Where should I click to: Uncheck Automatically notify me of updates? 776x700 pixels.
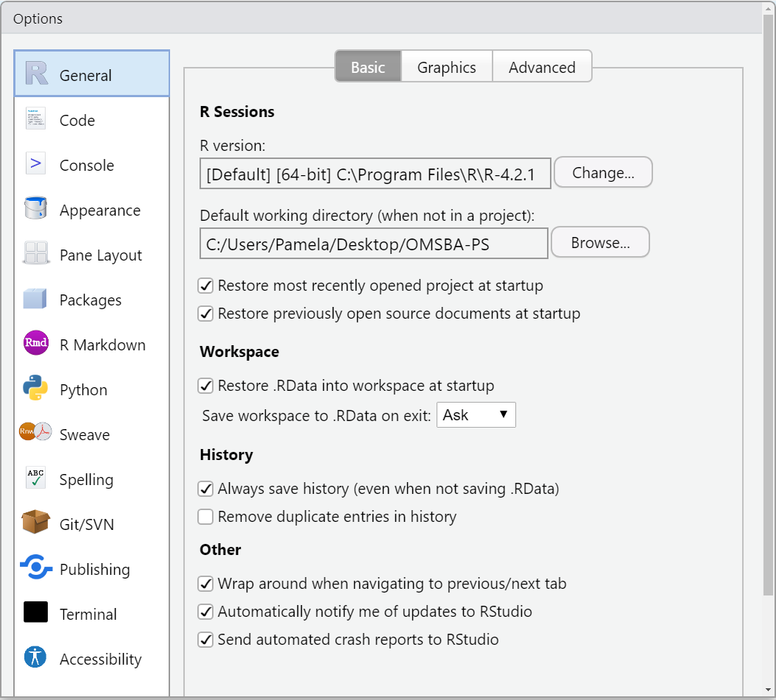point(205,612)
